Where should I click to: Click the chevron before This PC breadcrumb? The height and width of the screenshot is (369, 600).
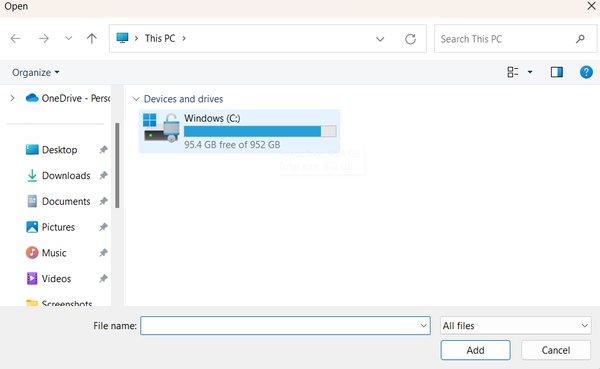(136, 39)
